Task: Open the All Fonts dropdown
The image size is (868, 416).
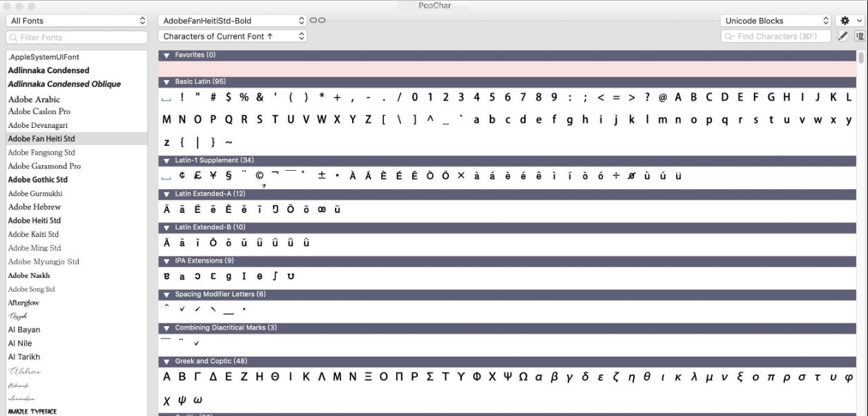Action: pos(77,20)
